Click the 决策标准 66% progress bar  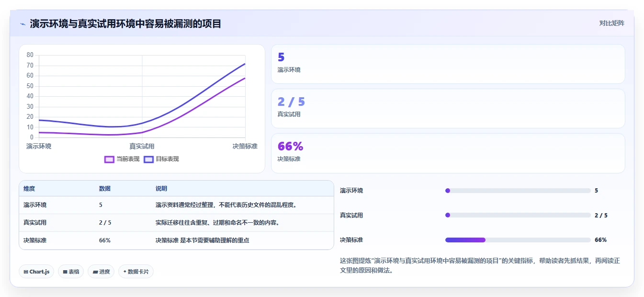[518, 240]
